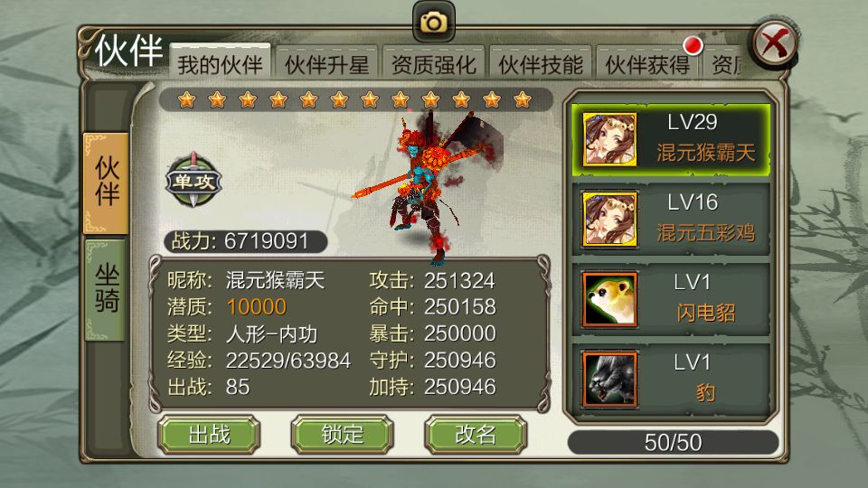
Task: Open the red-dot notification on 伙伴获得
Action: pos(693,45)
